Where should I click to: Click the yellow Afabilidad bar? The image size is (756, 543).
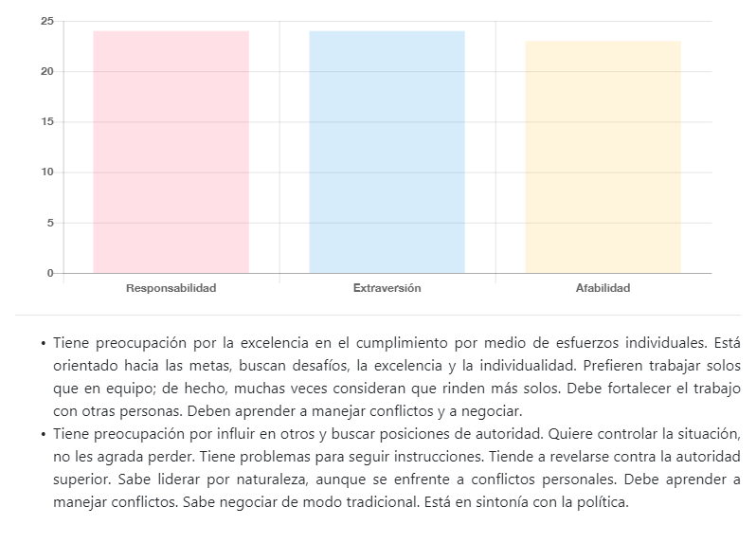tap(603, 156)
